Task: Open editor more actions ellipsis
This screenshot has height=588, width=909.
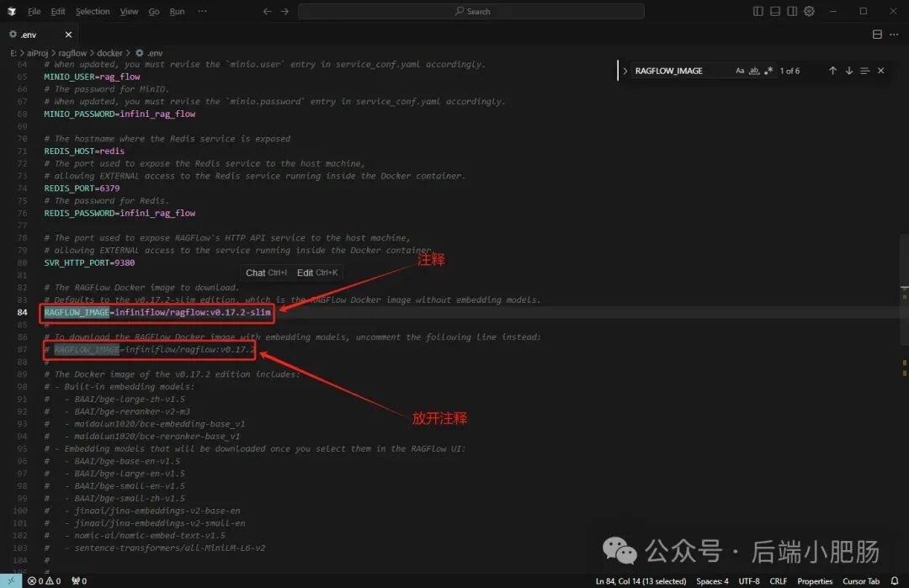Action: (x=894, y=34)
